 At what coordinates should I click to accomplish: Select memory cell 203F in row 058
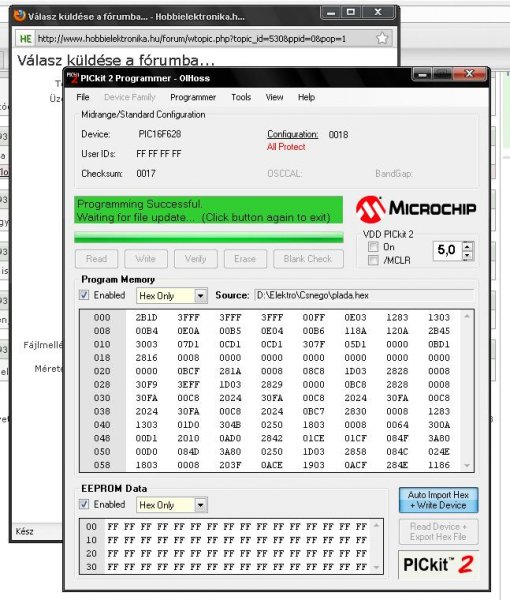coord(230,465)
